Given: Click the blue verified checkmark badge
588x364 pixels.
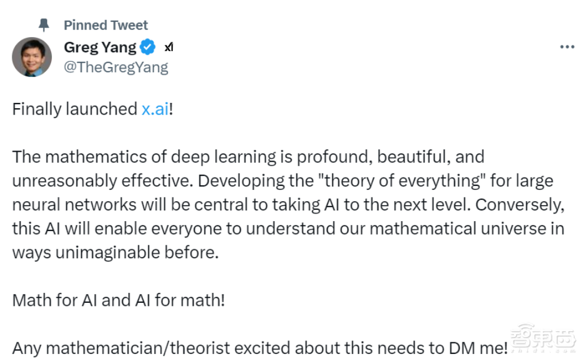Looking at the screenshot, I should point(148,47).
